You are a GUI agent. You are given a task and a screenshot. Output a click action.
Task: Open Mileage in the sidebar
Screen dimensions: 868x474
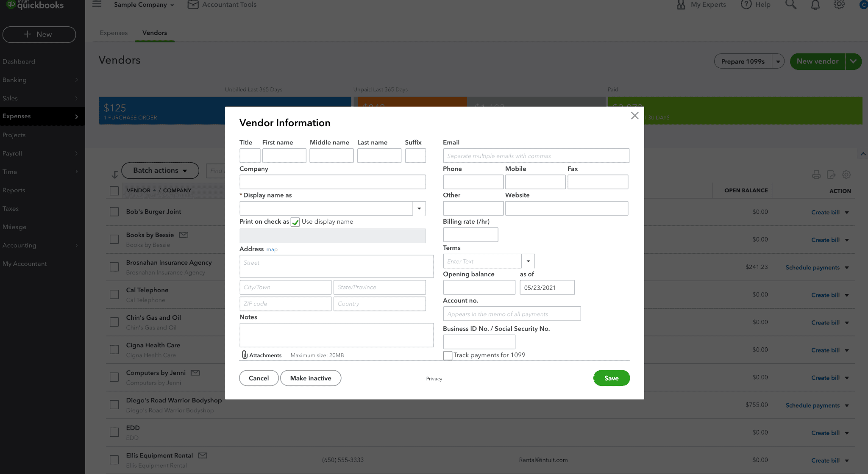pos(14,227)
